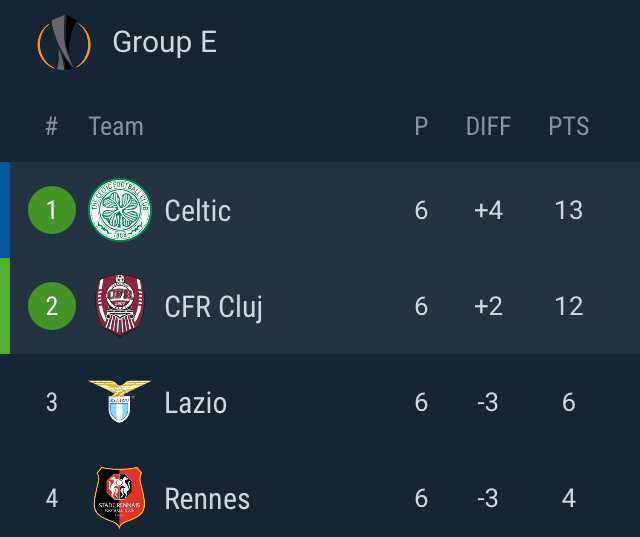Click the green position 2 badge
Image resolution: width=640 pixels, height=537 pixels.
52,306
